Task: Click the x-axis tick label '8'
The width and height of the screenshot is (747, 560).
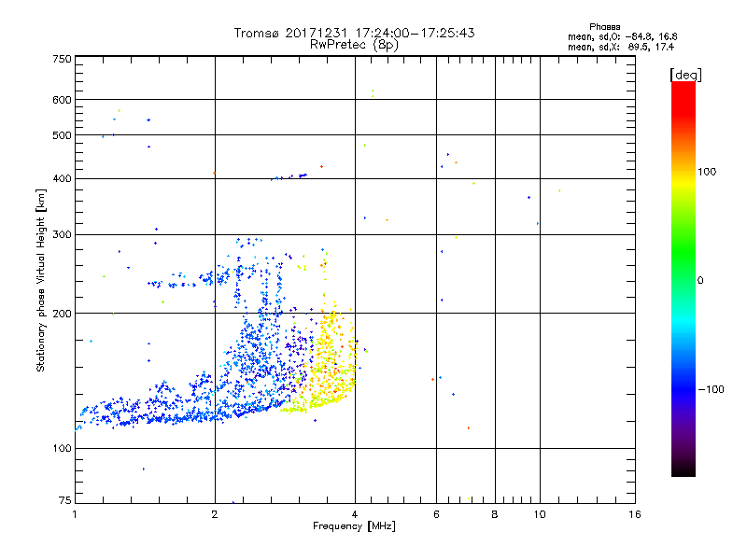Action: tap(495, 514)
